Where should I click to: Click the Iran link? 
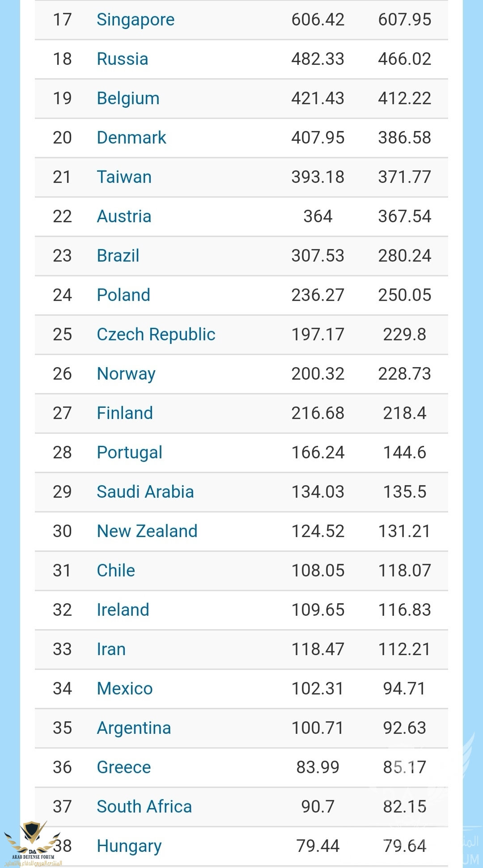(111, 649)
